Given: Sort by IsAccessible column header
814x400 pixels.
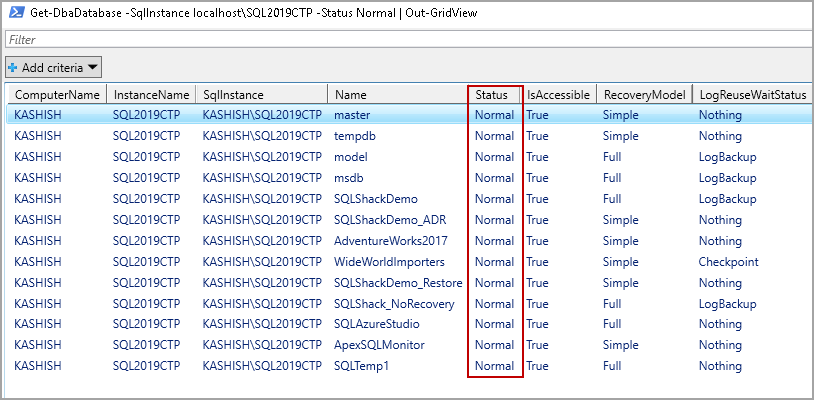Looking at the screenshot, I should tap(559, 94).
